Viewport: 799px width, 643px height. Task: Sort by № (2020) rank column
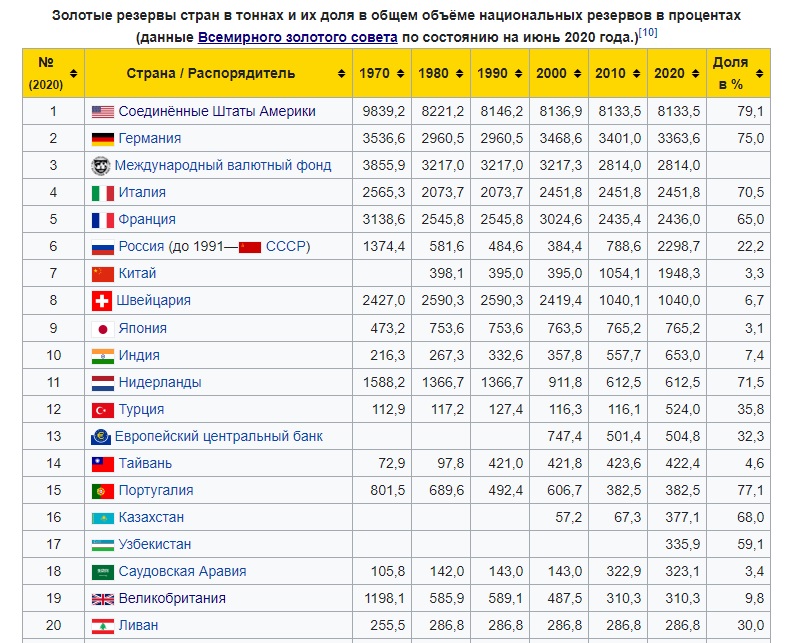(73, 73)
